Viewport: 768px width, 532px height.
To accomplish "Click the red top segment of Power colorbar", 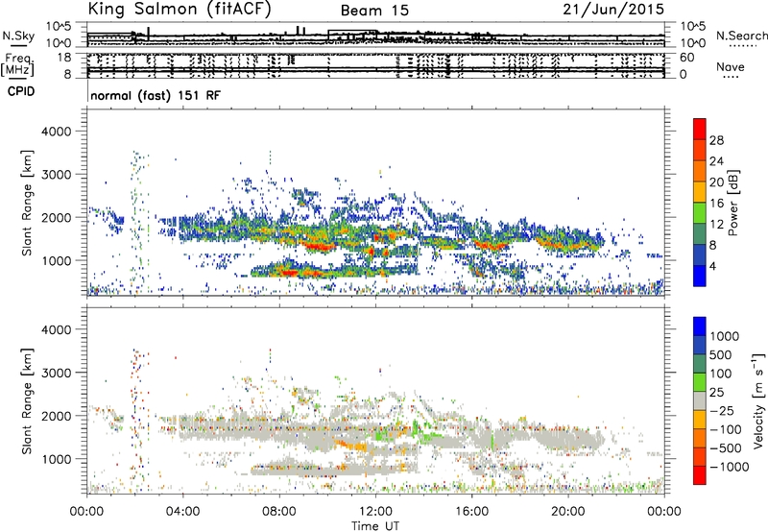I will [700, 129].
